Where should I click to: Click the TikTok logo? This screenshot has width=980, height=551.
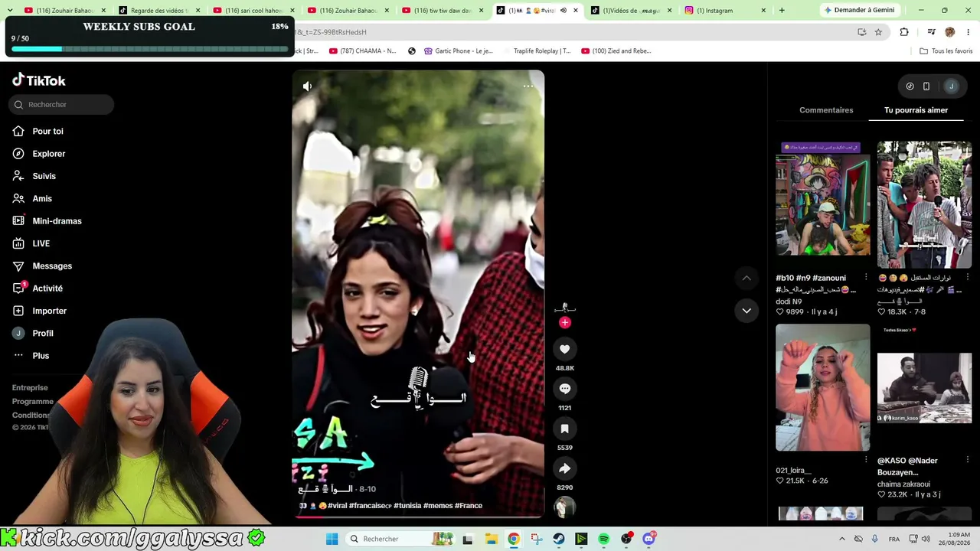point(39,80)
